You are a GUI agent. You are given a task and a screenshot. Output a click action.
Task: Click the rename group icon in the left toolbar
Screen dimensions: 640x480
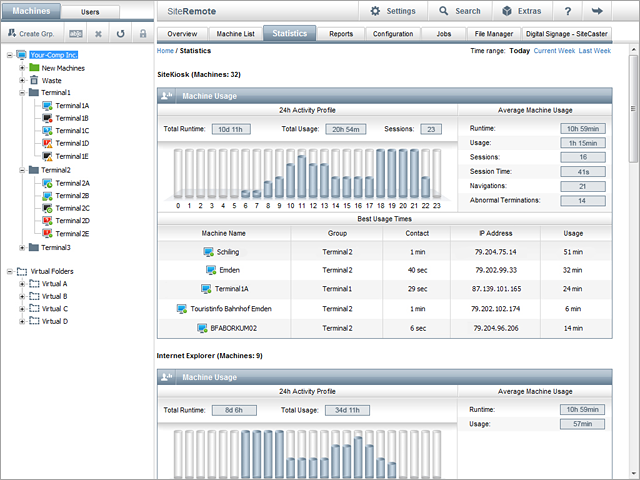click(76, 33)
